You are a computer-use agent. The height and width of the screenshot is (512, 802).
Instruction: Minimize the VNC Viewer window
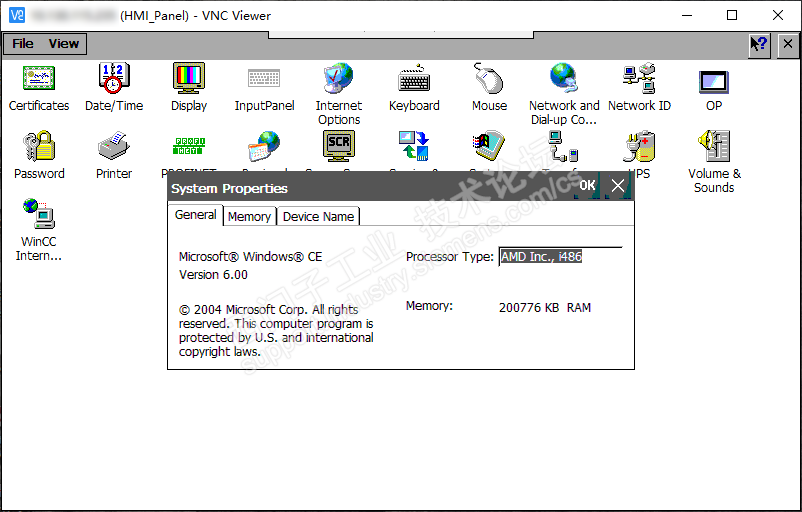(686, 15)
